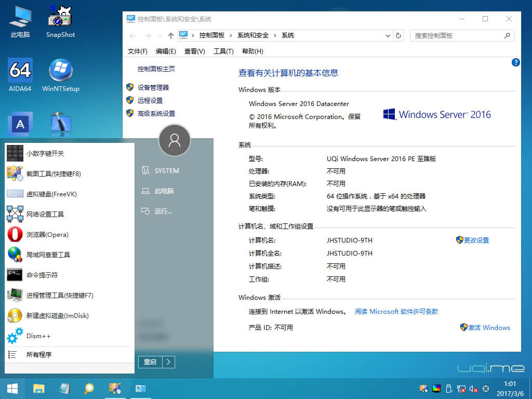Image resolution: width=532 pixels, height=399 pixels.
Task: Open the 编辑(E) menu
Action: tap(166, 51)
